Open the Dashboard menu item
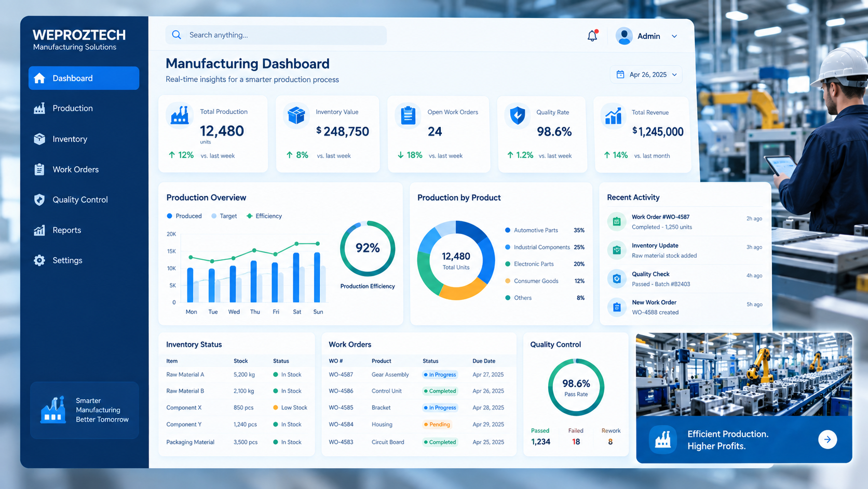 [84, 78]
